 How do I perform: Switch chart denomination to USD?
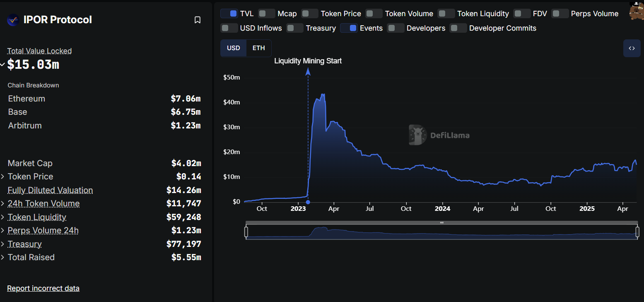(x=234, y=48)
